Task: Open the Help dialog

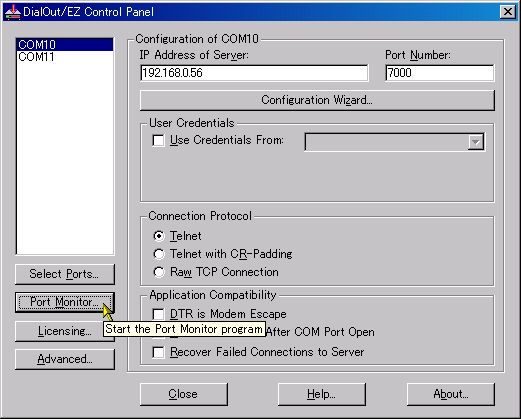Action: click(322, 394)
